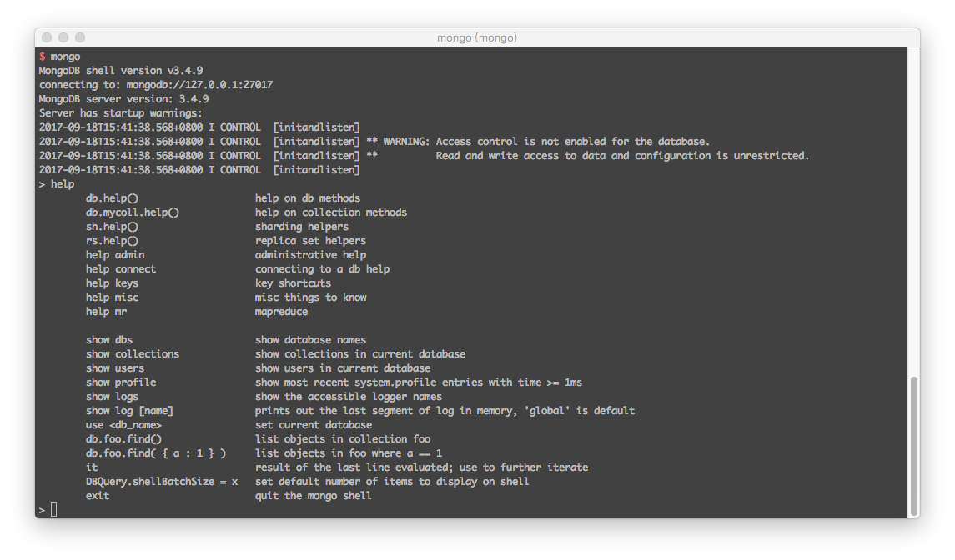Click 'set current database' description
This screenshot has height=560, width=955.
click(313, 424)
